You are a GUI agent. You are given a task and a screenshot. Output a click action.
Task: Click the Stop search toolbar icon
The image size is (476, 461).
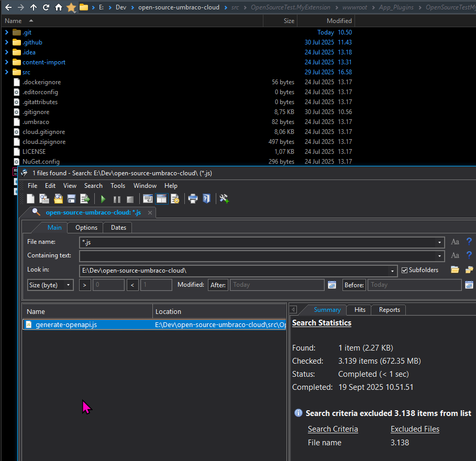(130, 199)
